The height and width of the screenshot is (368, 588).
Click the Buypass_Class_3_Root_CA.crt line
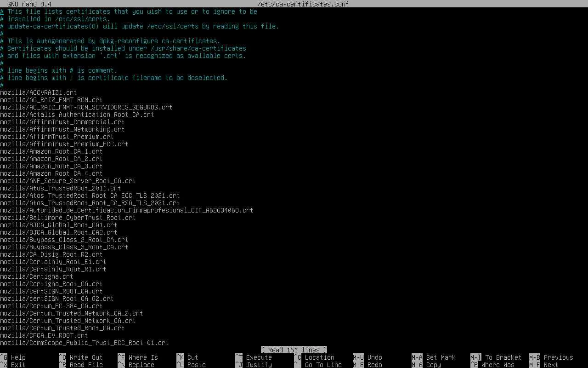pos(64,247)
